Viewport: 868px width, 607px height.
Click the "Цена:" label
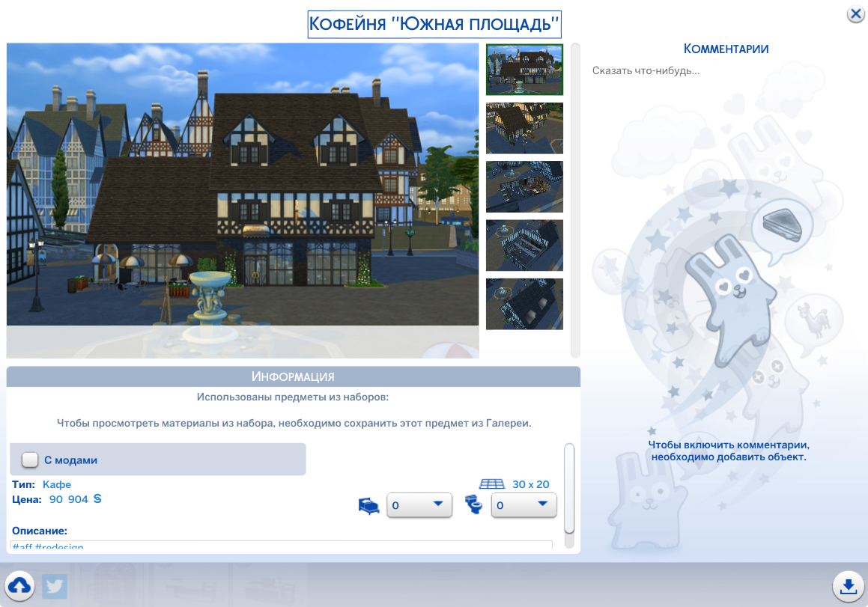26,499
